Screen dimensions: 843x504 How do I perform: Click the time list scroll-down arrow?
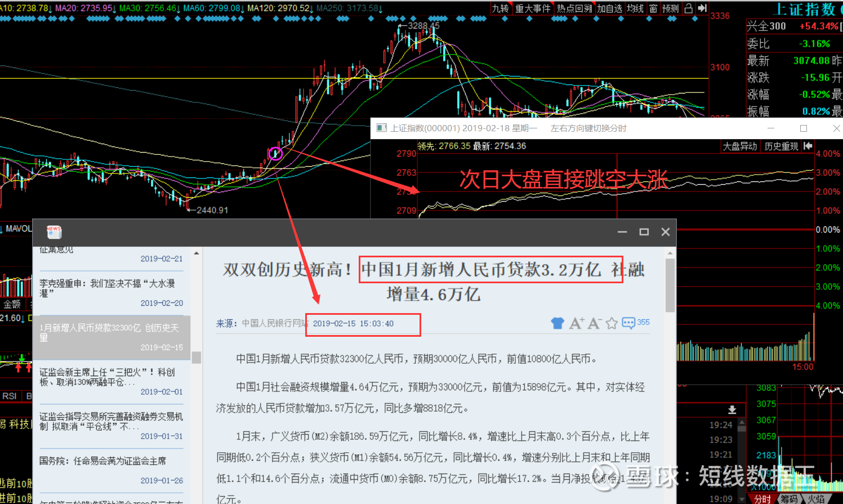[742, 498]
